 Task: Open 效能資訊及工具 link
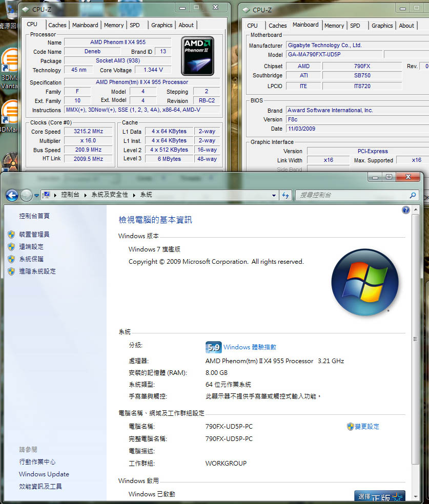pos(40,486)
